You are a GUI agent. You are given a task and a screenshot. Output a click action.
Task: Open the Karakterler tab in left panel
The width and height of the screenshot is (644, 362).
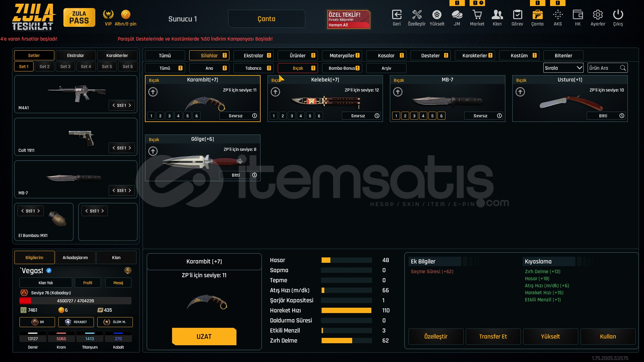(117, 55)
